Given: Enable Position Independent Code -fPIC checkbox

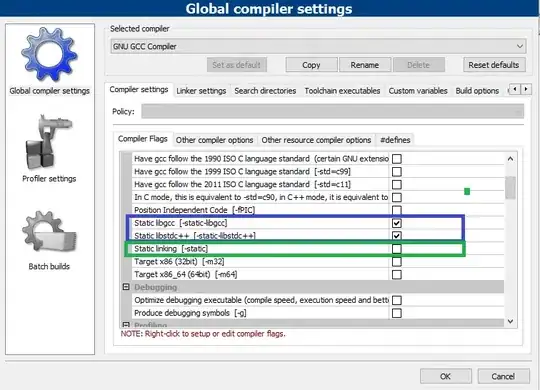Looking at the screenshot, I should [397, 210].
